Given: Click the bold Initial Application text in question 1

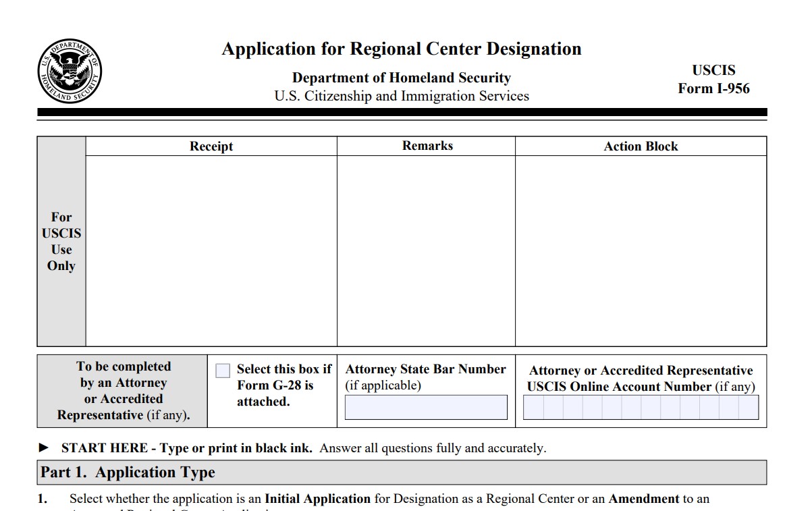Looking at the screenshot, I should pos(317,500).
